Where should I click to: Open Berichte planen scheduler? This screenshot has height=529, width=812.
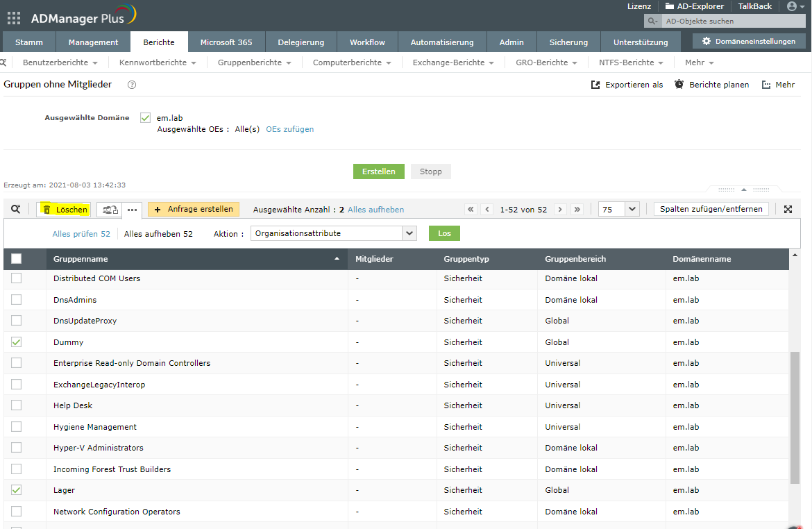(712, 85)
